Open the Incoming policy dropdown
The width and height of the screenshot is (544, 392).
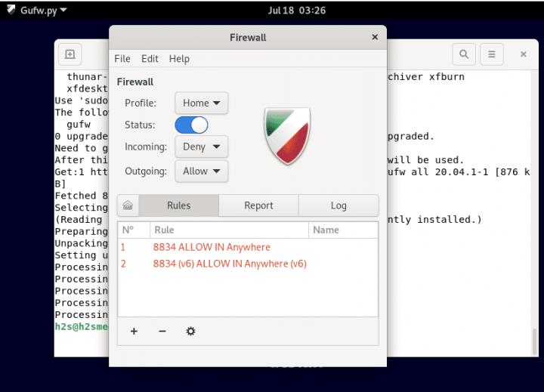tap(201, 147)
